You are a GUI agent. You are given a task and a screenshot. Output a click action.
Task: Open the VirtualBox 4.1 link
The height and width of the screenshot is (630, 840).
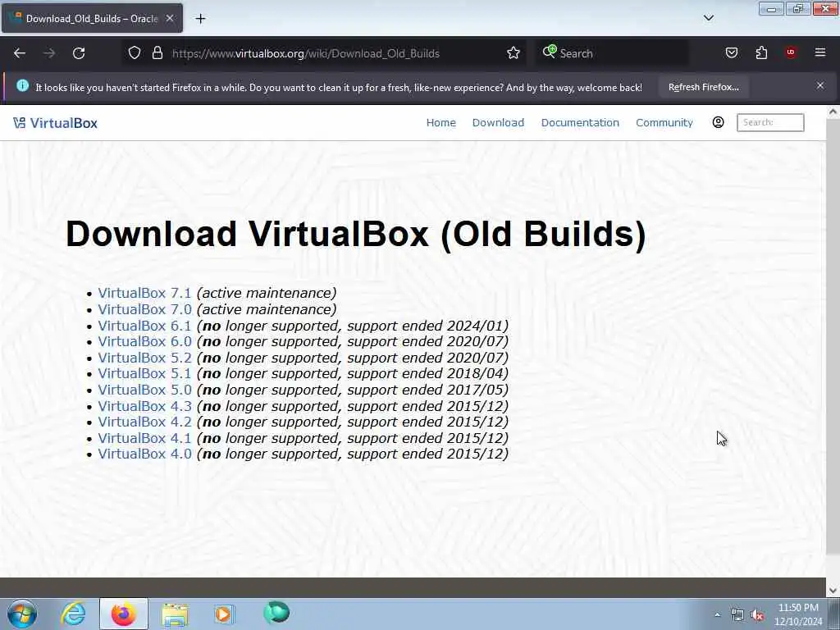(x=144, y=438)
